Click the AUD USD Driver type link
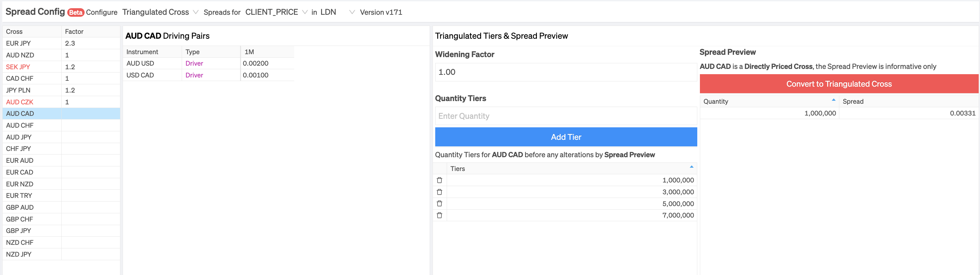The image size is (980, 275). [x=194, y=63]
